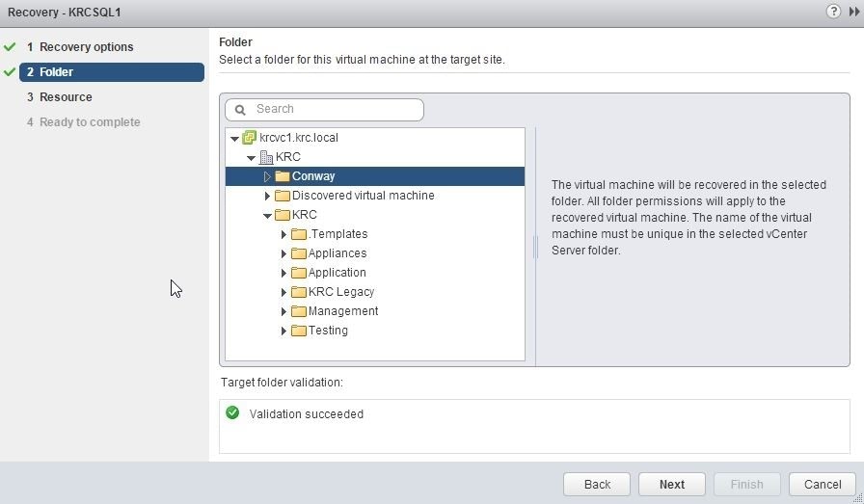This screenshot has width=864, height=504.
Task: Click the double-arrow expand icon in title bar
Action: coord(853,12)
